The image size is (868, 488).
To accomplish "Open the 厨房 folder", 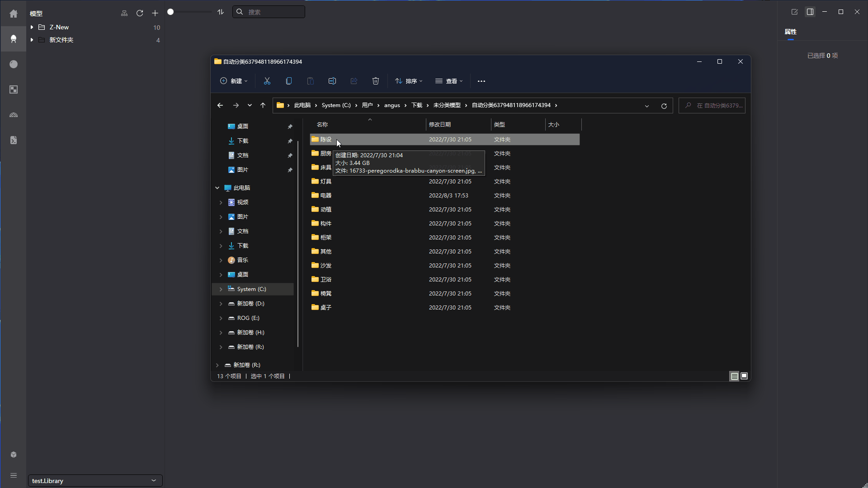I will pyautogui.click(x=325, y=153).
